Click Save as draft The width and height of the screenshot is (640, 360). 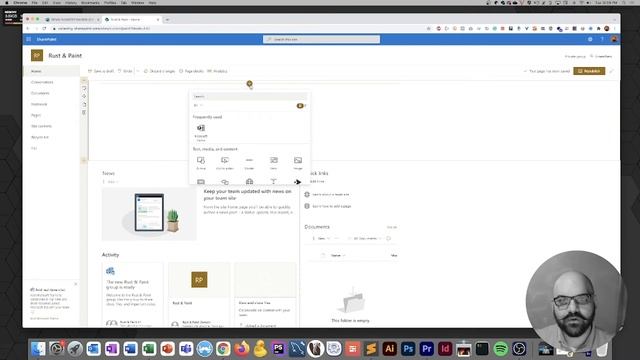(x=101, y=71)
